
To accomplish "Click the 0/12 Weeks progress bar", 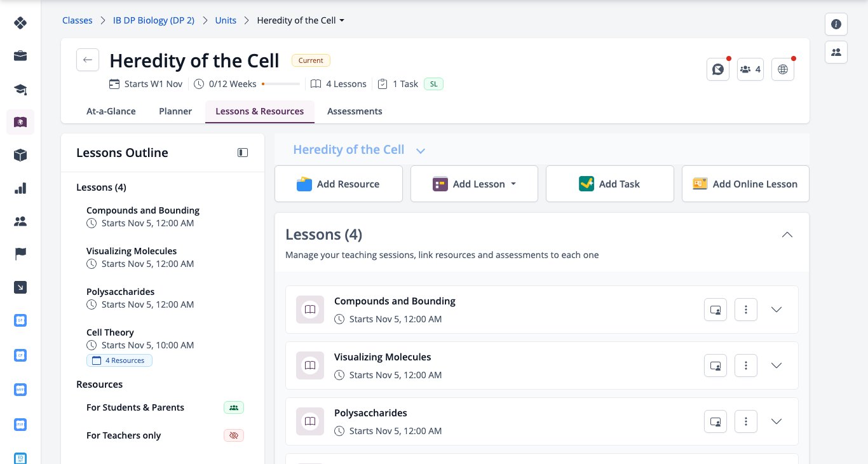I will (280, 84).
